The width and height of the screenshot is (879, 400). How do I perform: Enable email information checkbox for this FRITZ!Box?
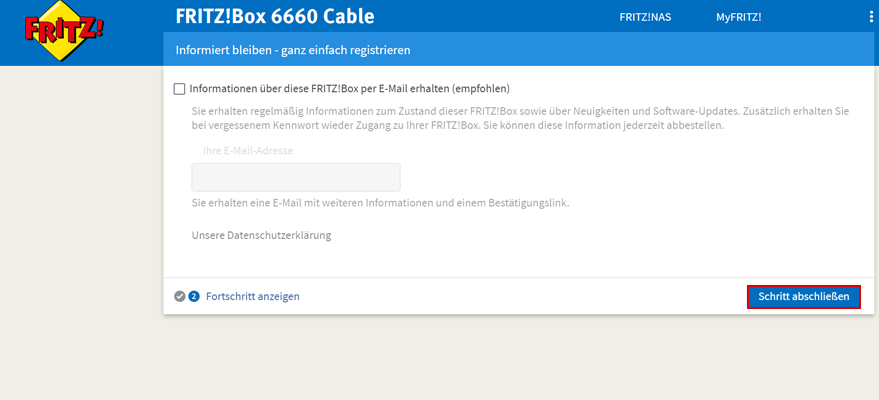(179, 88)
